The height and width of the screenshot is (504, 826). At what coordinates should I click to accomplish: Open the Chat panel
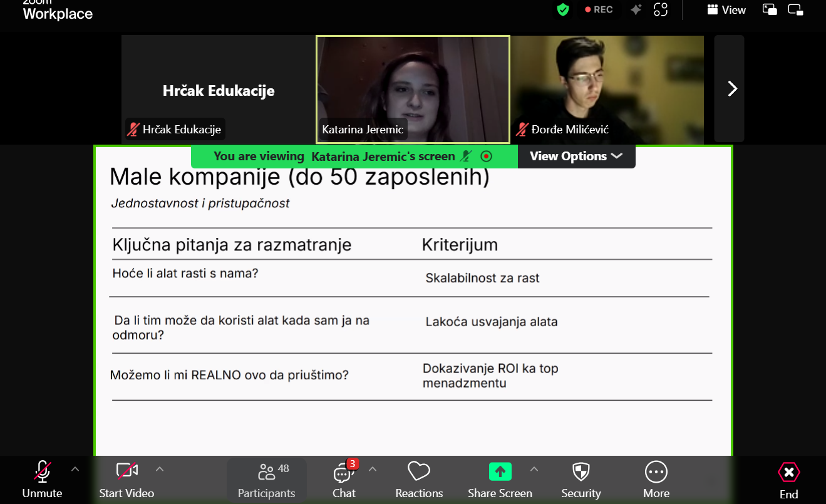tap(344, 480)
